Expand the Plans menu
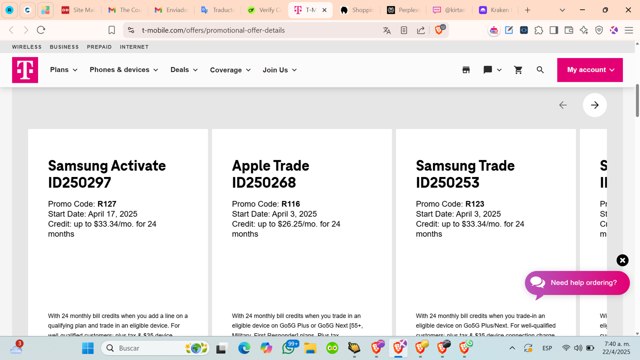The height and width of the screenshot is (360, 640). (64, 70)
